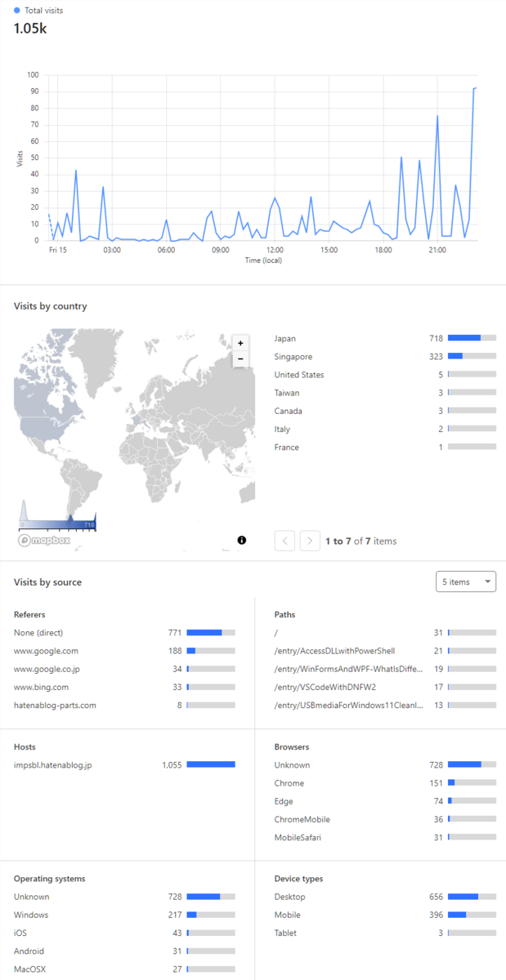
Task: Click the Japan visits bar
Action: 472,338
